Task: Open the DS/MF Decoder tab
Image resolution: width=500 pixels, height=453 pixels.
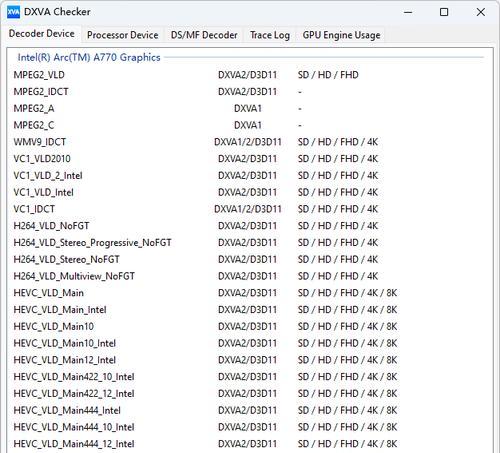Action: coord(204,35)
